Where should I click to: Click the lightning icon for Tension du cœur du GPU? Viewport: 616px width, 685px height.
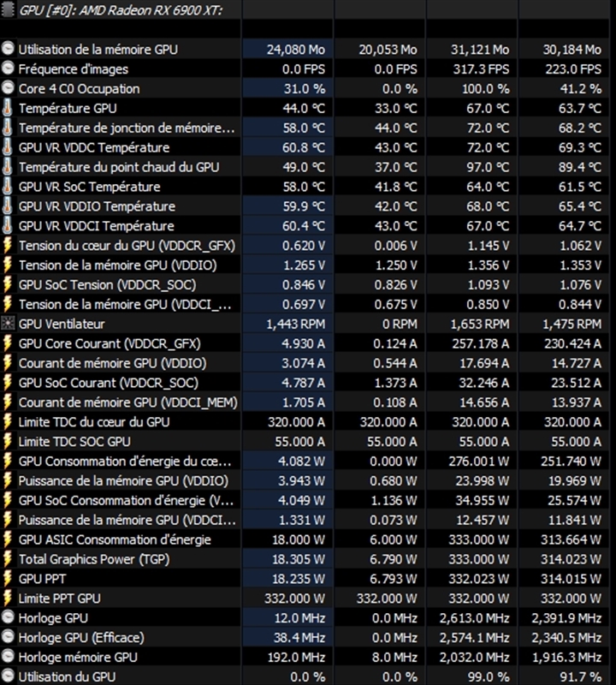pos(8,246)
